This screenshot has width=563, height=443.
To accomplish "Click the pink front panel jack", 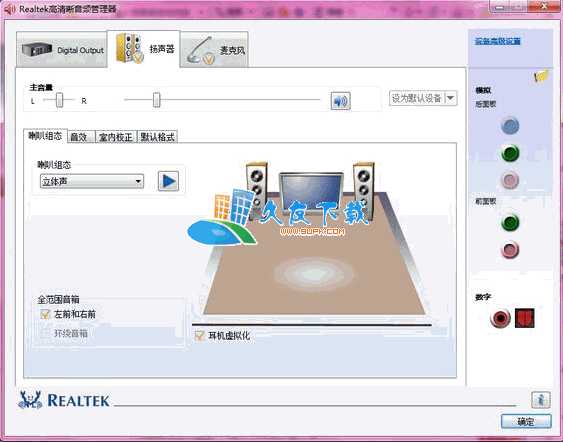I will tap(510, 250).
